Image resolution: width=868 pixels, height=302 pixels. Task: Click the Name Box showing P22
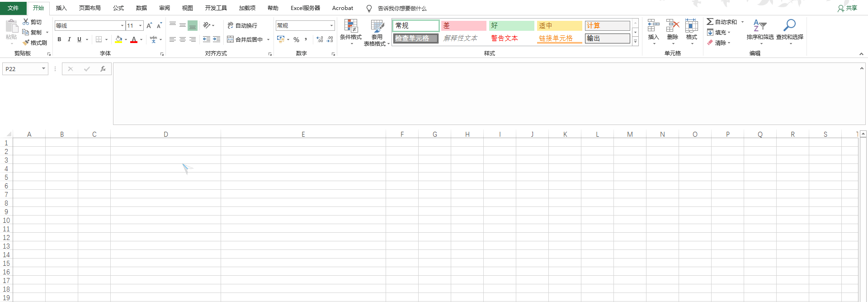click(22, 69)
